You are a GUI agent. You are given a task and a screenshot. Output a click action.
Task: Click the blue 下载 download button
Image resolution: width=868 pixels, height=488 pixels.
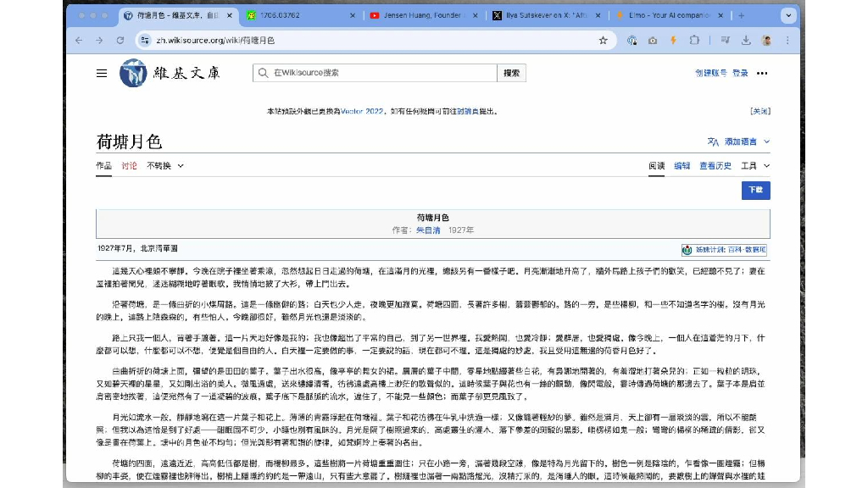point(755,191)
